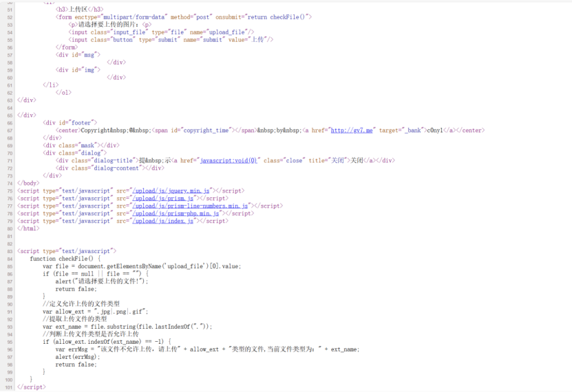
Task: Click the 'var file = document.getElementsByName' line
Action: (x=142, y=266)
